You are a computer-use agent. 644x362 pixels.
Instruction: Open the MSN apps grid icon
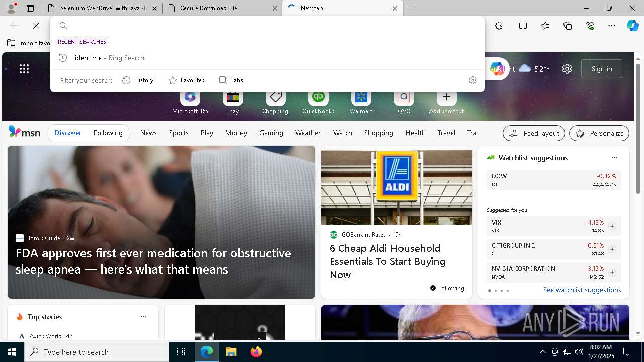[x=24, y=69]
